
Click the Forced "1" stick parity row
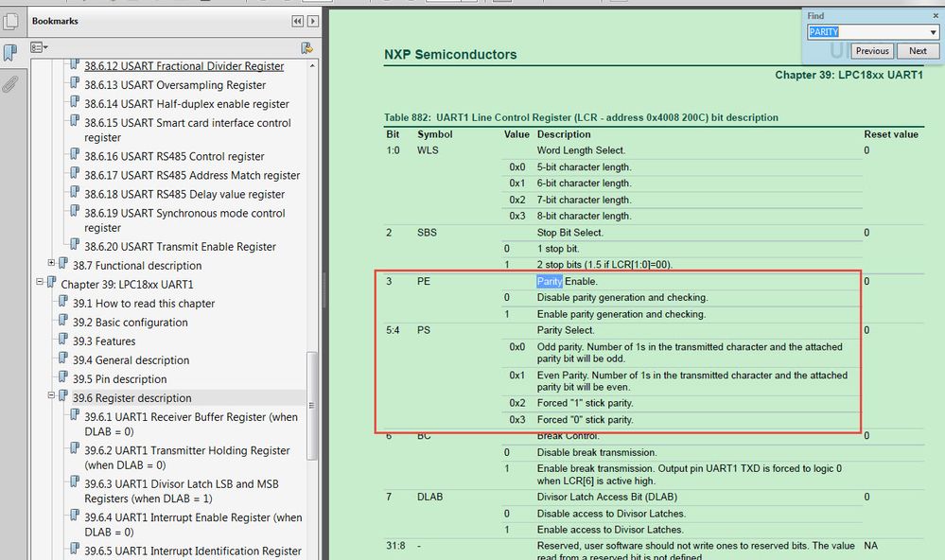[x=585, y=403]
